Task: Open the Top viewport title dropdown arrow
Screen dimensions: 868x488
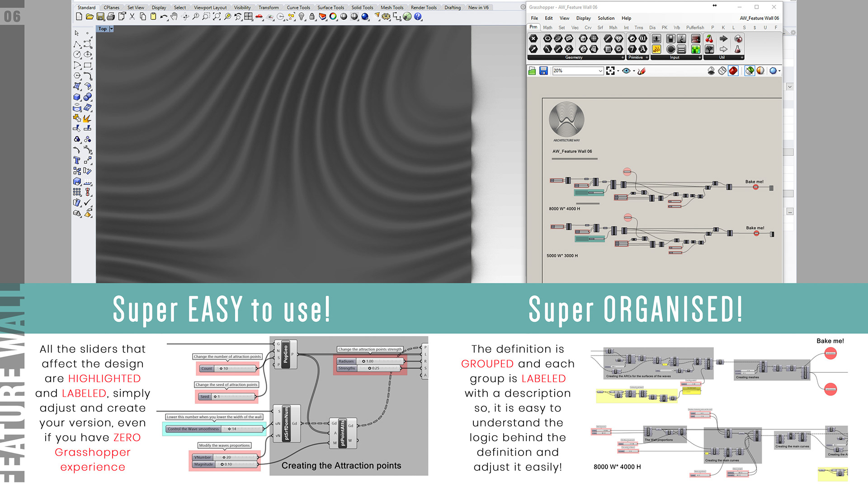Action: tap(111, 29)
